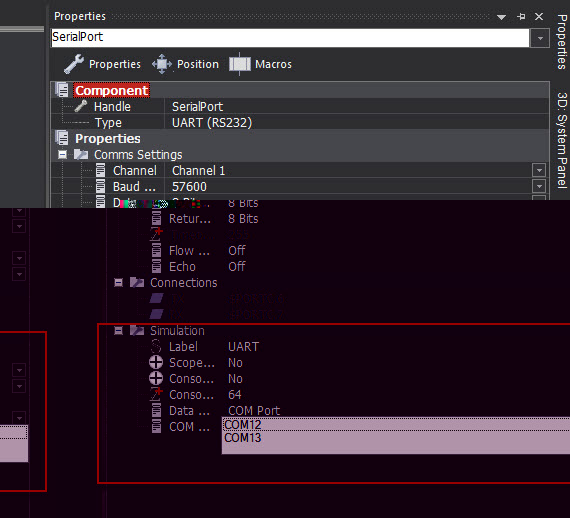The height and width of the screenshot is (518, 570).
Task: Click the Conso... value 64
Action: 234,394
